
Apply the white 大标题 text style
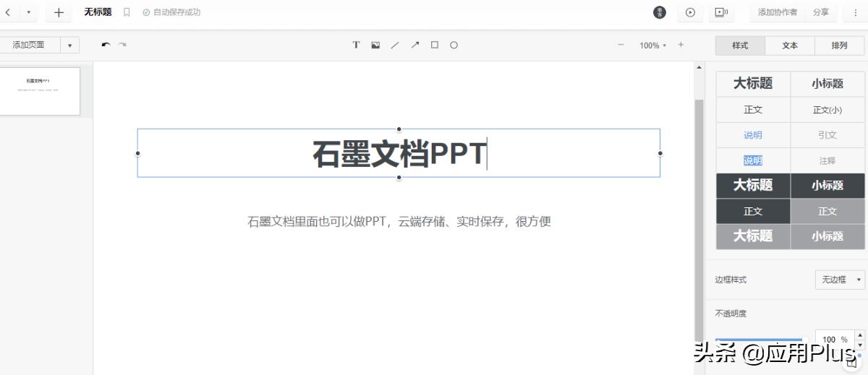pyautogui.click(x=753, y=83)
